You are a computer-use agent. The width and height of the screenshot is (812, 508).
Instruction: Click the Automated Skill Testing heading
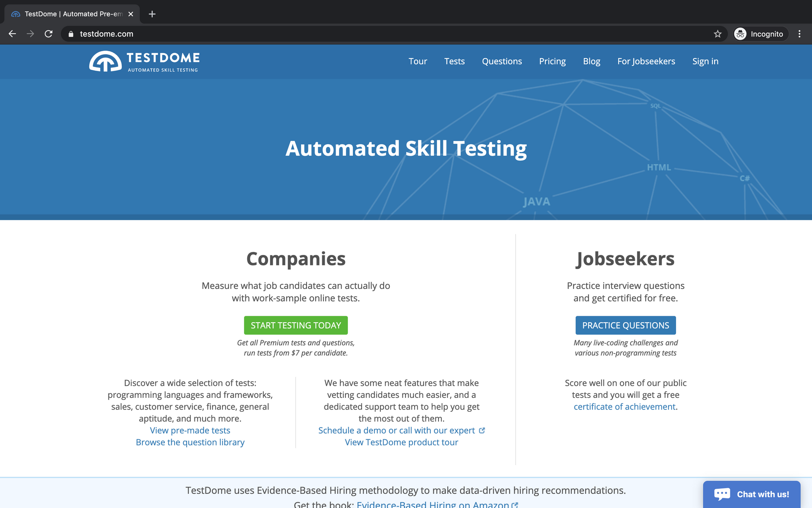(406, 148)
